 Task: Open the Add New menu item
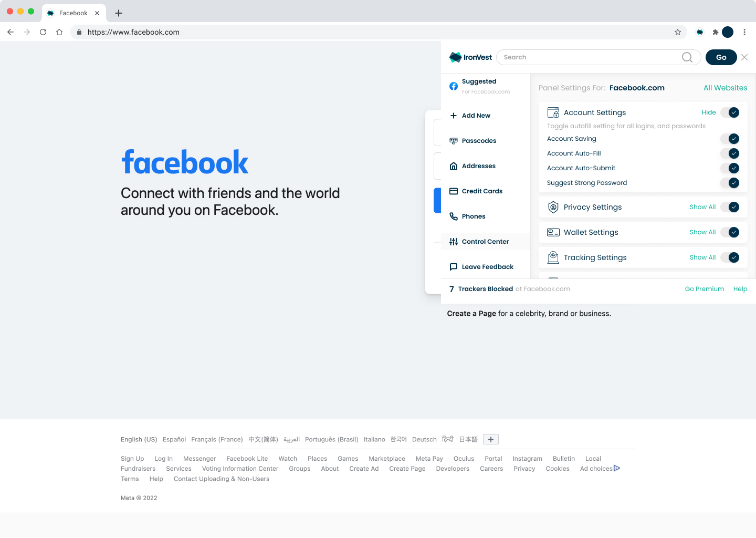point(486,116)
